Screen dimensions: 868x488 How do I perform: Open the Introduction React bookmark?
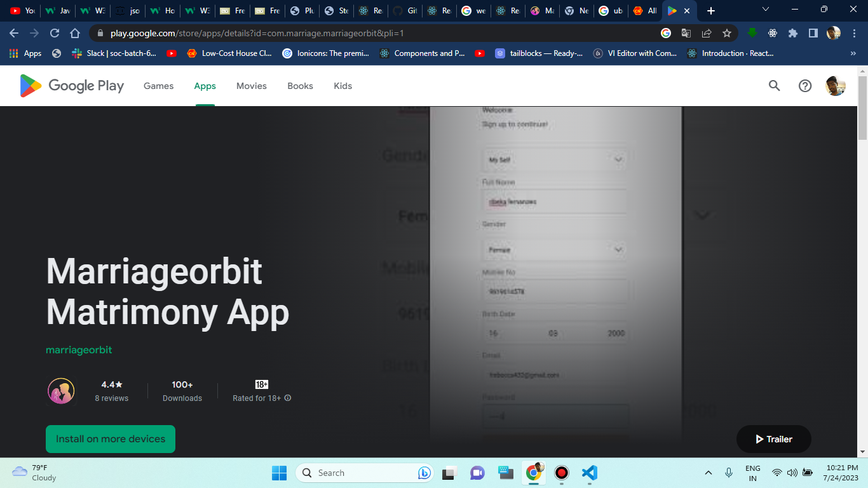(730, 53)
